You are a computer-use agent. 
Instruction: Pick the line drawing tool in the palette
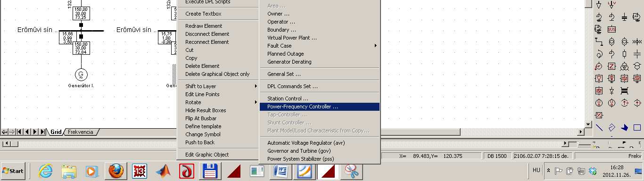(x=600, y=127)
